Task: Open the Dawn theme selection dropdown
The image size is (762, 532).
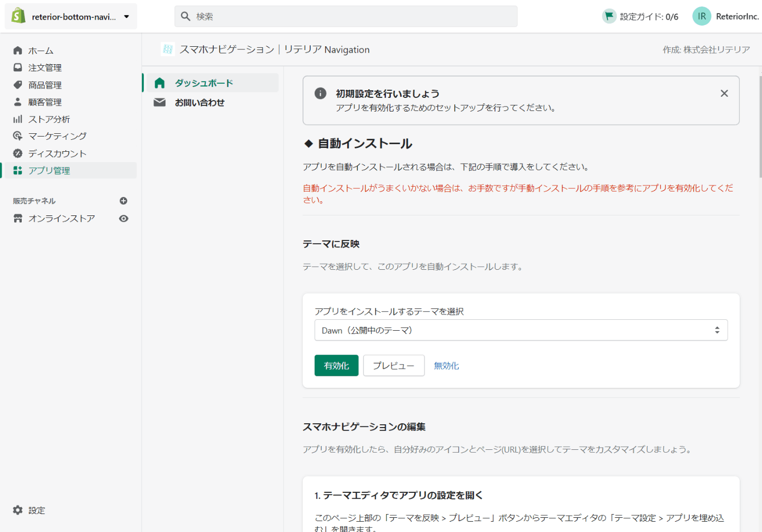Action: 521,330
